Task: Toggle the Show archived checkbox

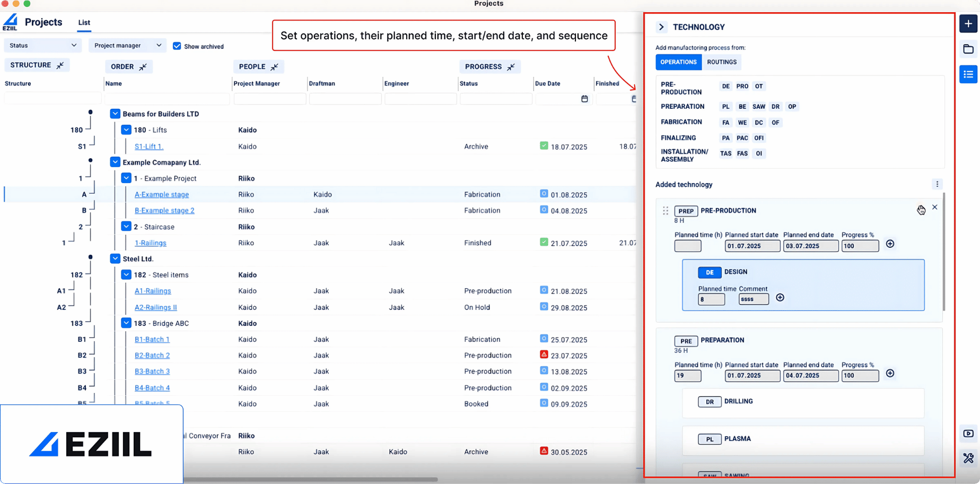Action: tap(177, 46)
